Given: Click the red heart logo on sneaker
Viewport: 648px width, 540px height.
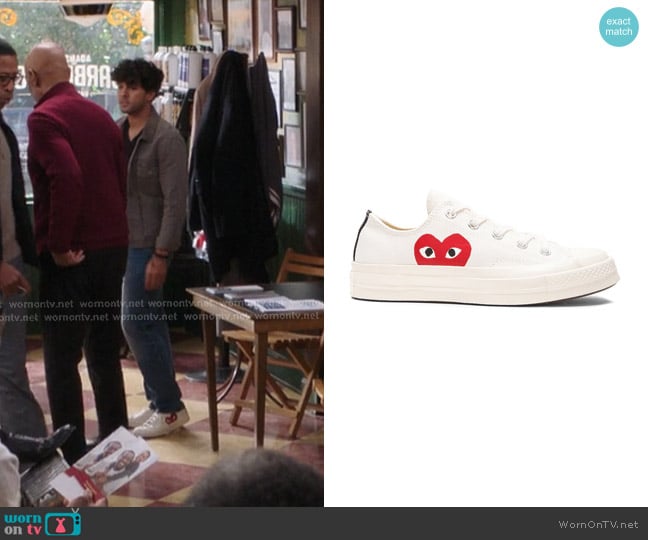Looking at the screenshot, I should (x=443, y=250).
